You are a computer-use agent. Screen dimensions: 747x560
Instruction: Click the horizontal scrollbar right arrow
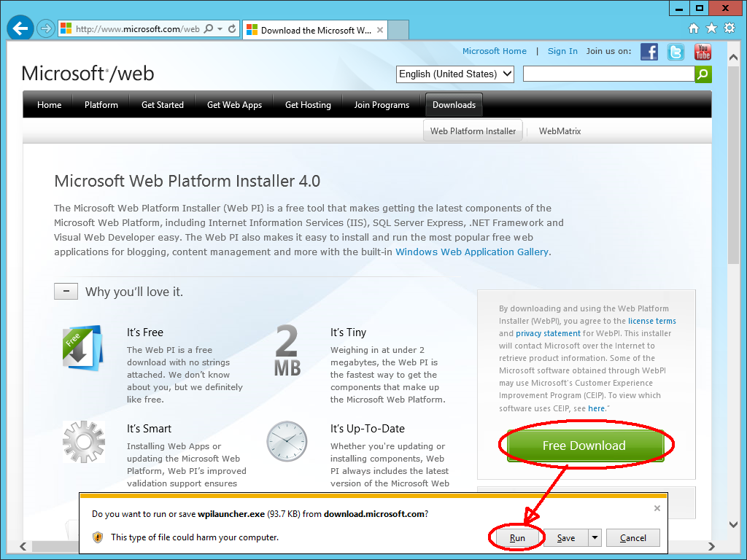711,546
